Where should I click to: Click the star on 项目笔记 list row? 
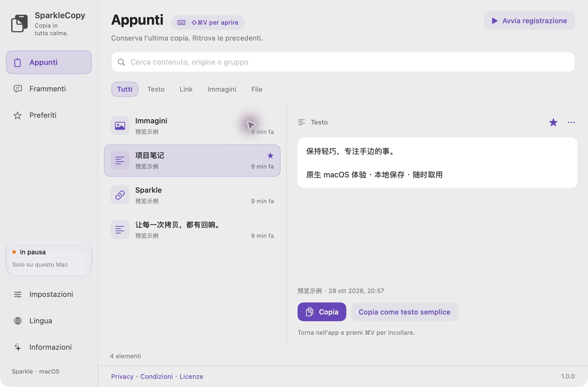point(270,156)
